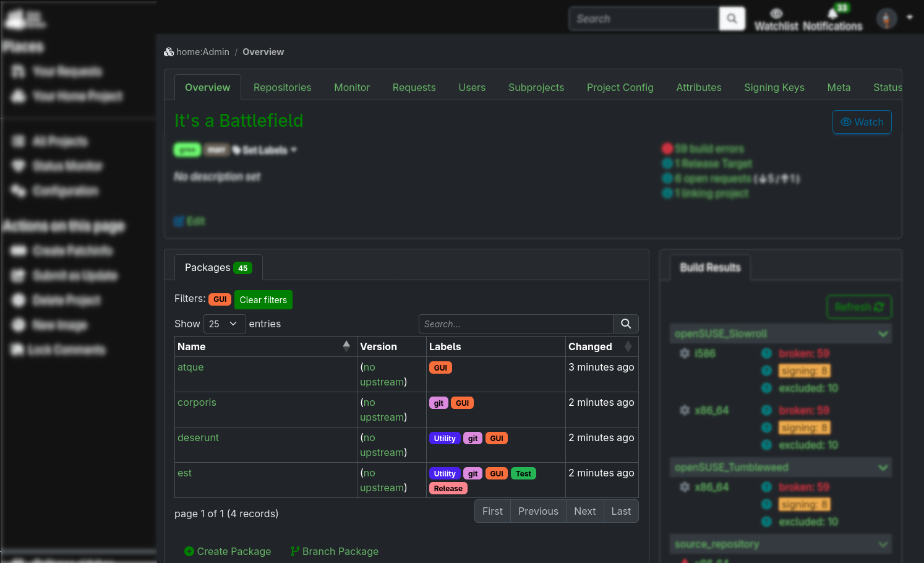This screenshot has width=924, height=563.
Task: Click the Branch Package icon
Action: (295, 551)
